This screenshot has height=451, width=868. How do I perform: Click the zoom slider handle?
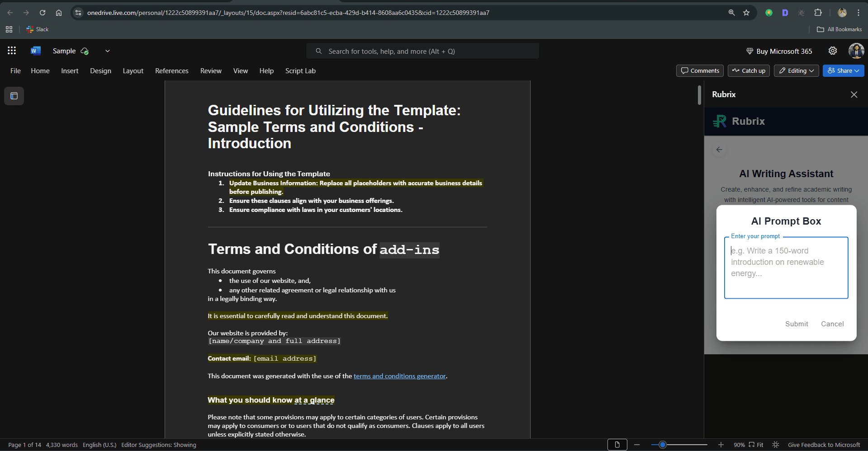pos(663,445)
